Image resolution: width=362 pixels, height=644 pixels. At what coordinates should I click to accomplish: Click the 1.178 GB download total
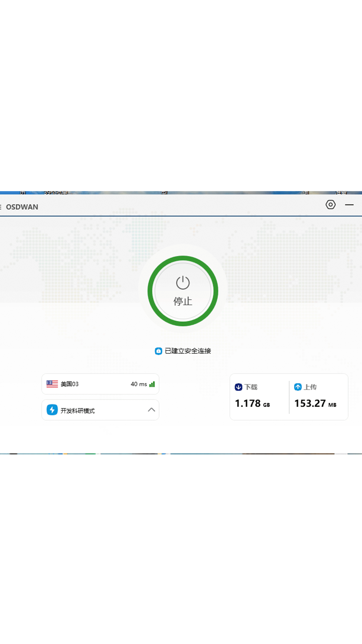pos(252,404)
